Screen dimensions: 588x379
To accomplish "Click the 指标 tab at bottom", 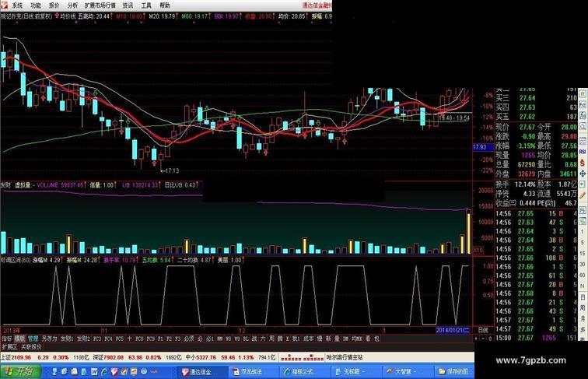I will (7, 339).
